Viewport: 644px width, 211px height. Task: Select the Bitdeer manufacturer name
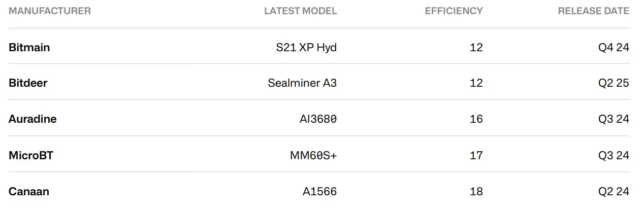[28, 83]
